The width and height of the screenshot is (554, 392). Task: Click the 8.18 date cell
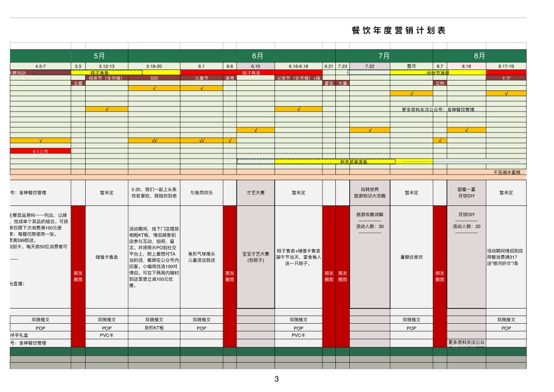467,66
